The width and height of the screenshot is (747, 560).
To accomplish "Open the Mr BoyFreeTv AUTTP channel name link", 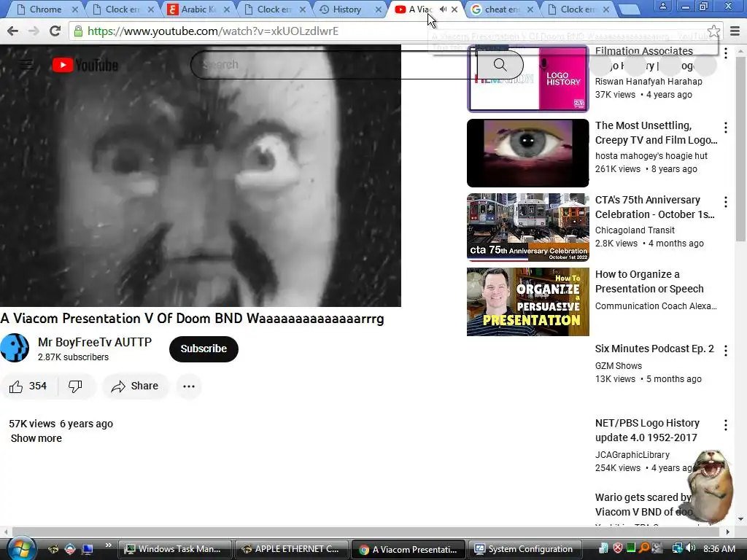I will point(95,342).
